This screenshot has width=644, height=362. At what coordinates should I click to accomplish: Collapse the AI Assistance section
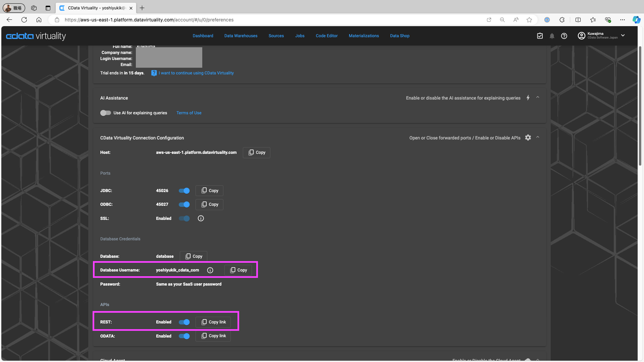(x=538, y=97)
